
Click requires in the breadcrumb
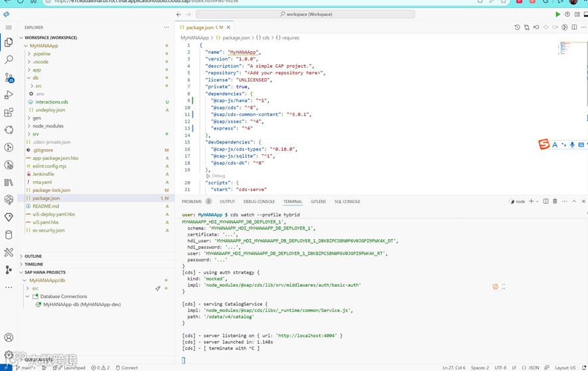tap(291, 38)
